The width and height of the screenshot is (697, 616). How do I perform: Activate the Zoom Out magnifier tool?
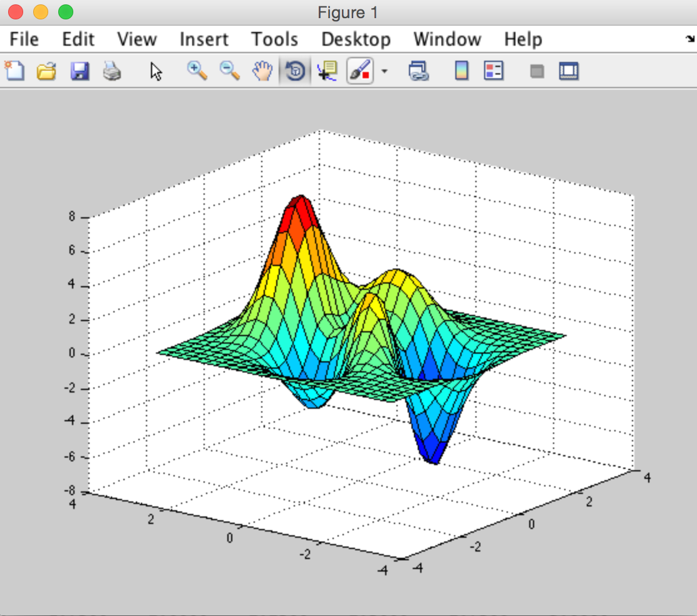230,71
